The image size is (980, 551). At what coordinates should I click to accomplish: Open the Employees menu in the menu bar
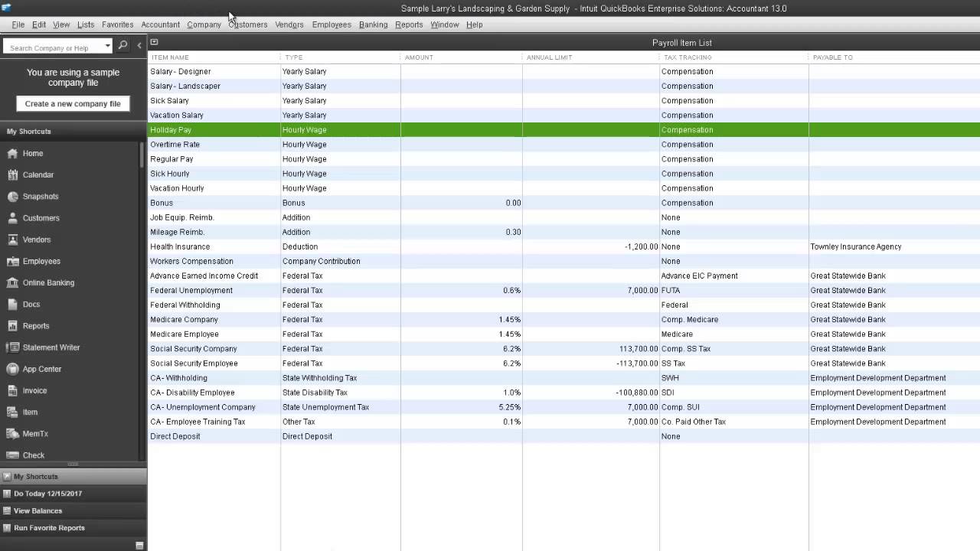(332, 24)
